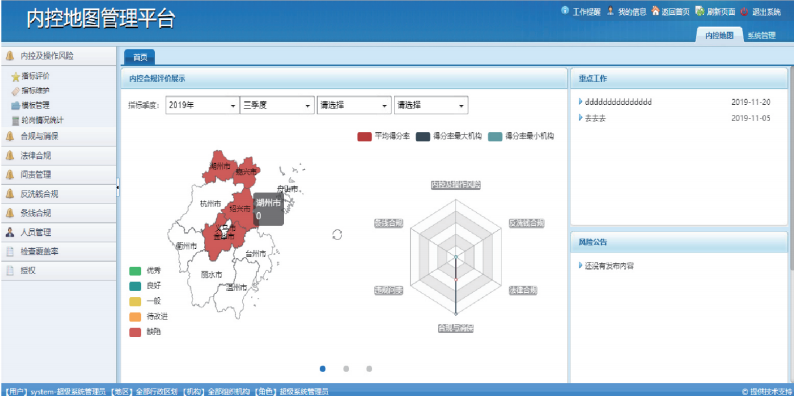Screen dimensions: 794x396
Task: Open the 三季度 quarter dropdown
Action: click(x=277, y=105)
